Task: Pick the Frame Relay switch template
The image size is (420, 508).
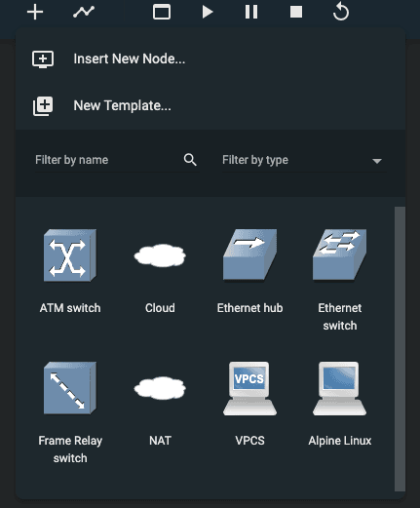Action: (70, 411)
